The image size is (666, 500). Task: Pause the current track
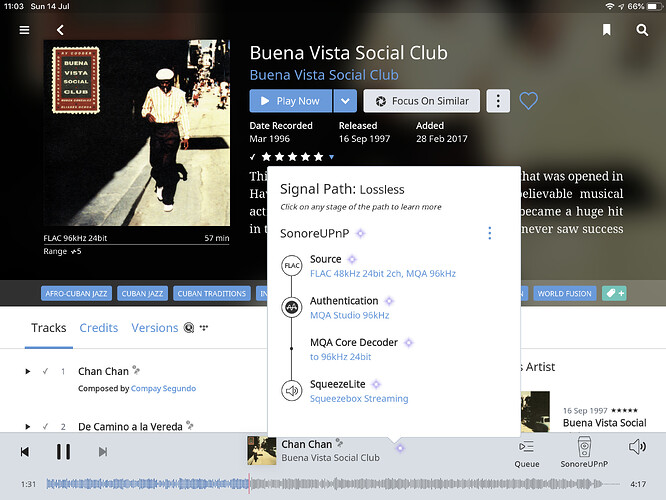[x=63, y=452]
